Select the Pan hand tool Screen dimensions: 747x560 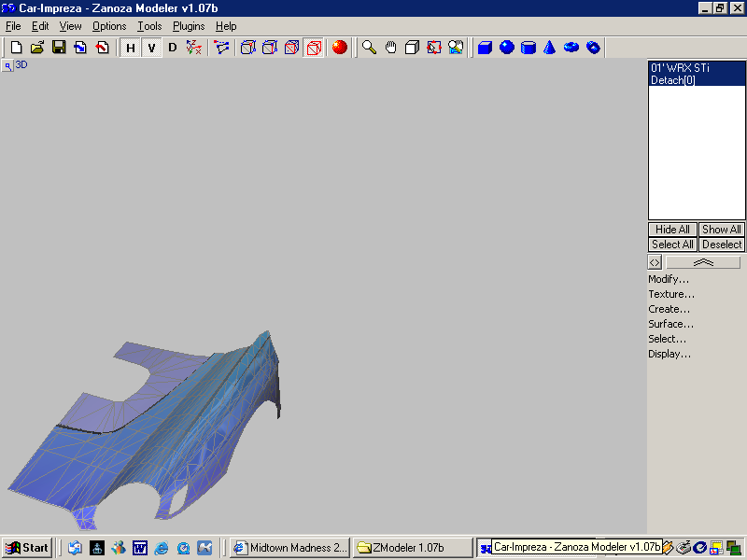[x=391, y=47]
